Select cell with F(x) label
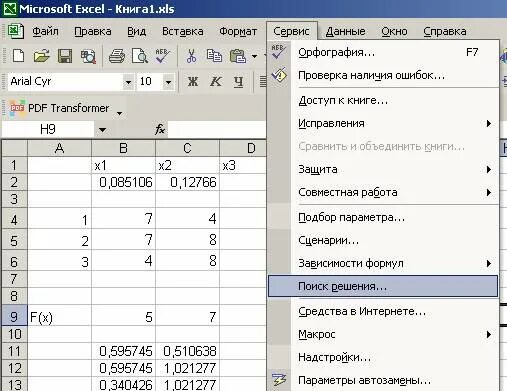Screen dimensions: 507x391 point(59,315)
